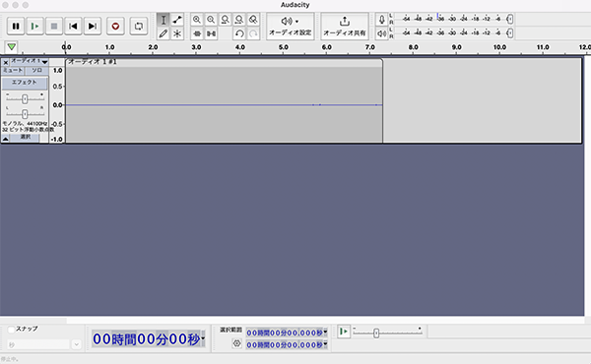Click the エフェクト button on the track

click(25, 83)
